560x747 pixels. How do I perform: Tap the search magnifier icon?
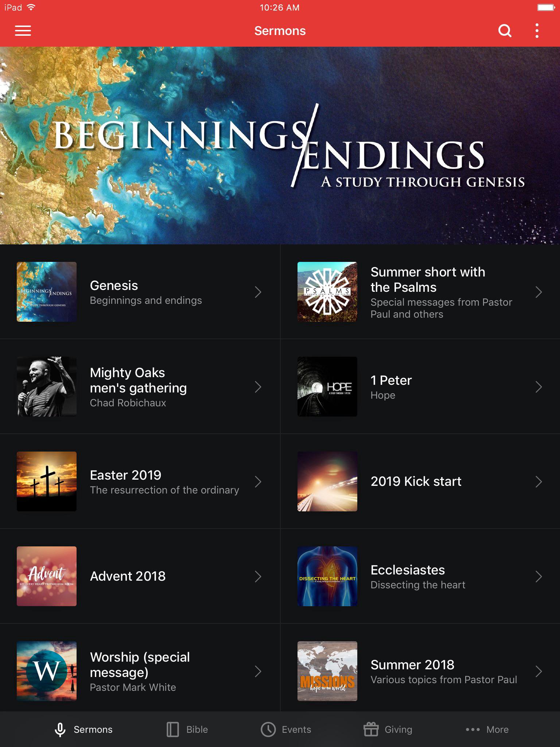[x=505, y=31]
